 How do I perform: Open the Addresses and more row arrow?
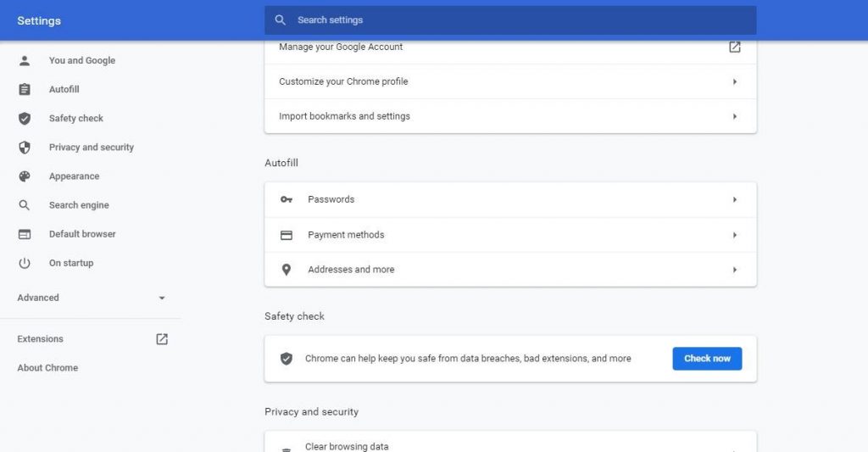coord(735,270)
